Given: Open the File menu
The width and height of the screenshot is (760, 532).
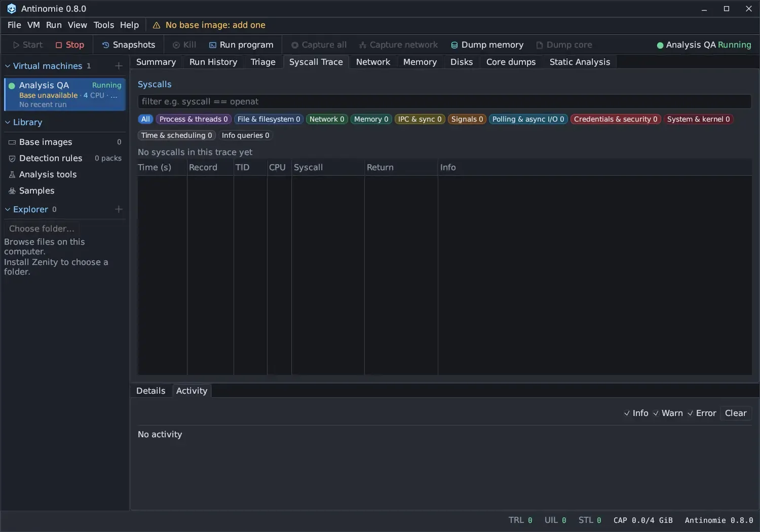Looking at the screenshot, I should pos(14,25).
